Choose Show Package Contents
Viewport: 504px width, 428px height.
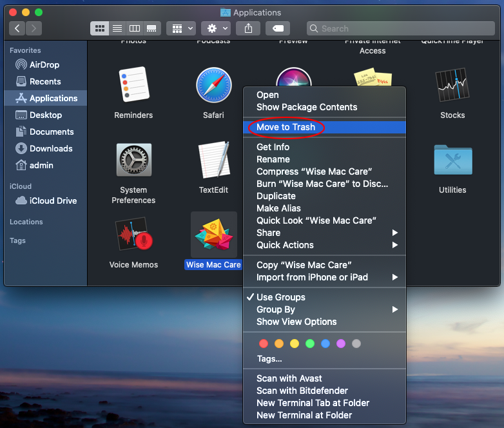pos(325,107)
